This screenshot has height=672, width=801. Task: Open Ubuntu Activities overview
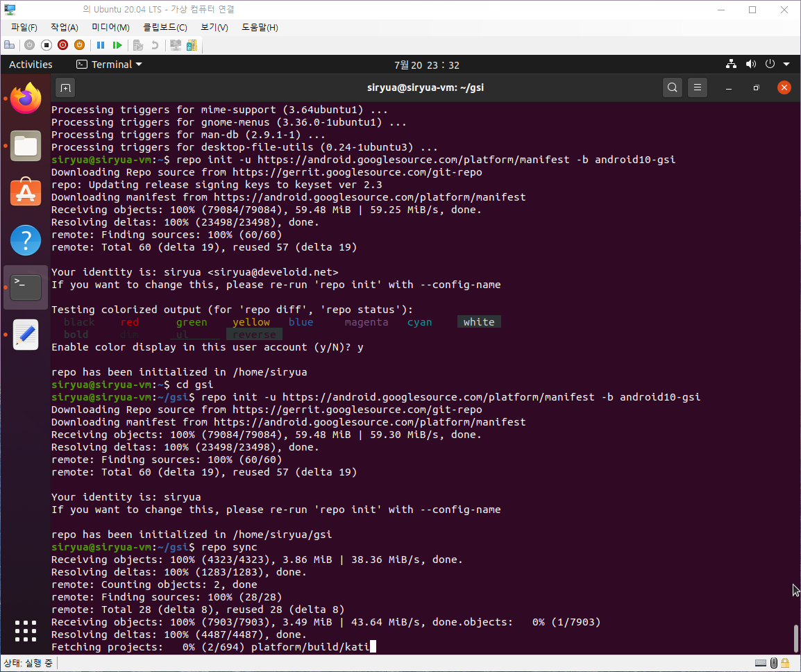[31, 65]
